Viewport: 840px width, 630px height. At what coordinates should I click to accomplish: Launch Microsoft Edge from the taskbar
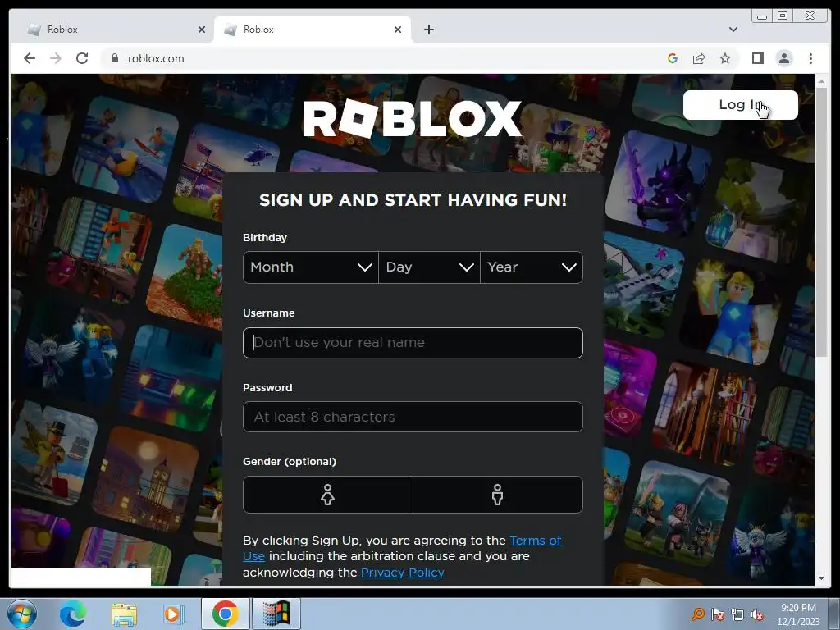click(72, 614)
